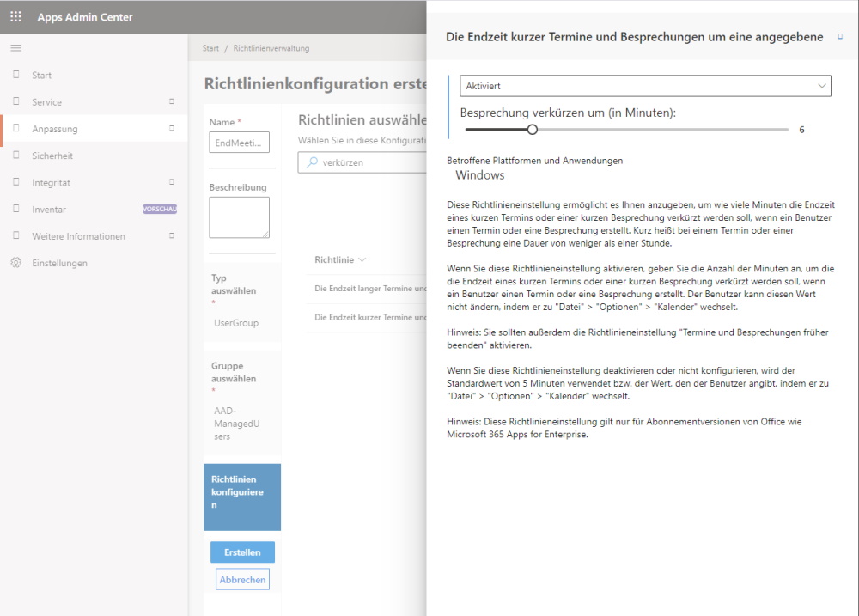Viewport: 859px width, 616px height.
Task: Click the Einstellungen gear icon
Action: click(15, 263)
